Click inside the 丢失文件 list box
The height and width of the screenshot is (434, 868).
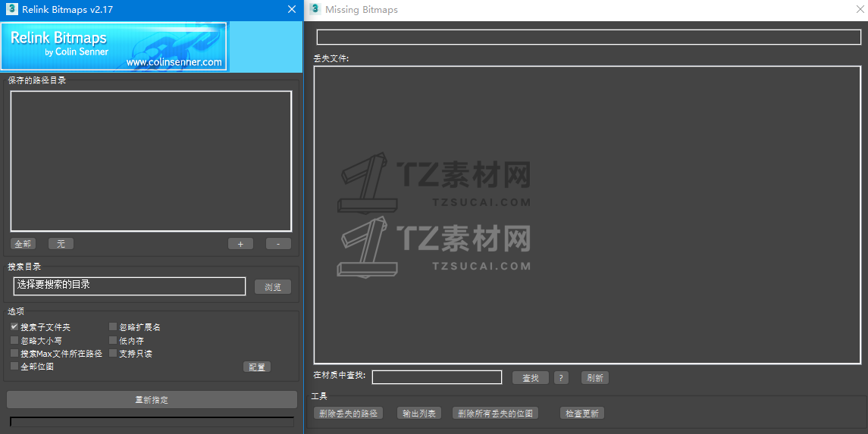pyautogui.click(x=588, y=214)
